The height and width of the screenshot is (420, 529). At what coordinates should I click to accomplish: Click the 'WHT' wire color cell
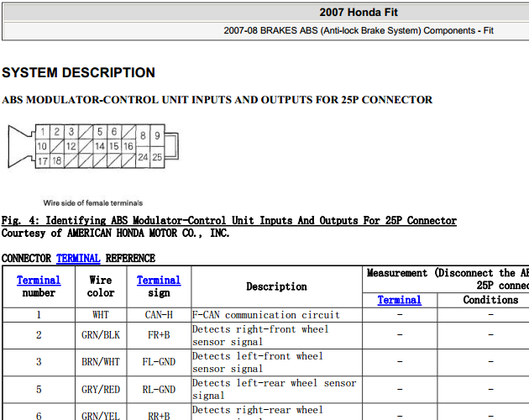click(x=101, y=315)
